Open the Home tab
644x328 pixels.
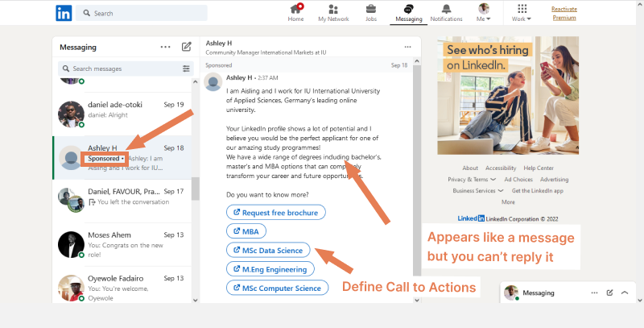coord(295,13)
